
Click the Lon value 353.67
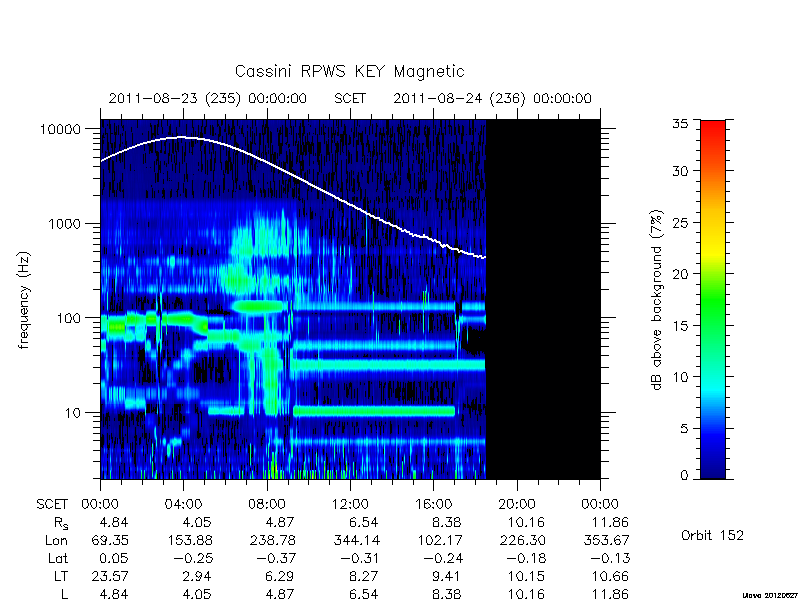tap(606, 540)
